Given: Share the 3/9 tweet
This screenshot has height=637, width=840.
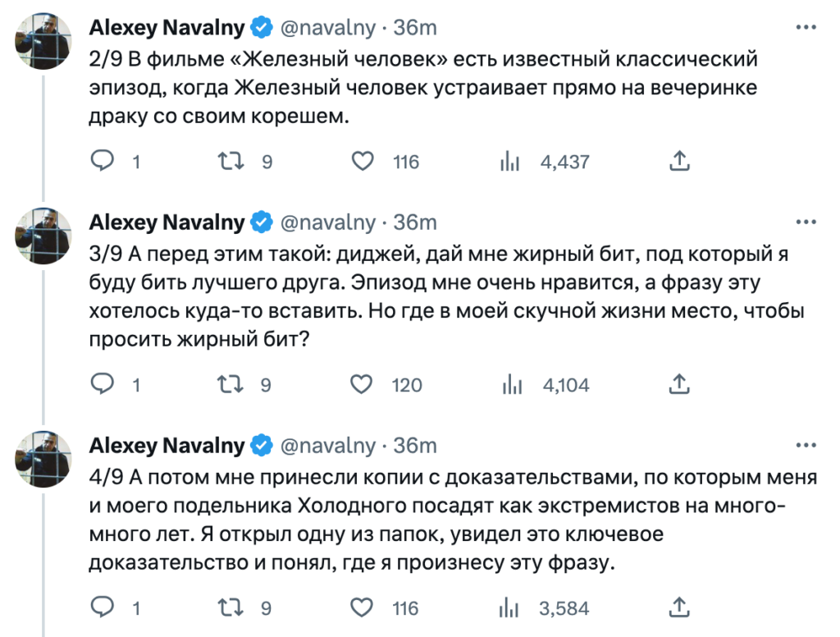Looking at the screenshot, I should [679, 384].
